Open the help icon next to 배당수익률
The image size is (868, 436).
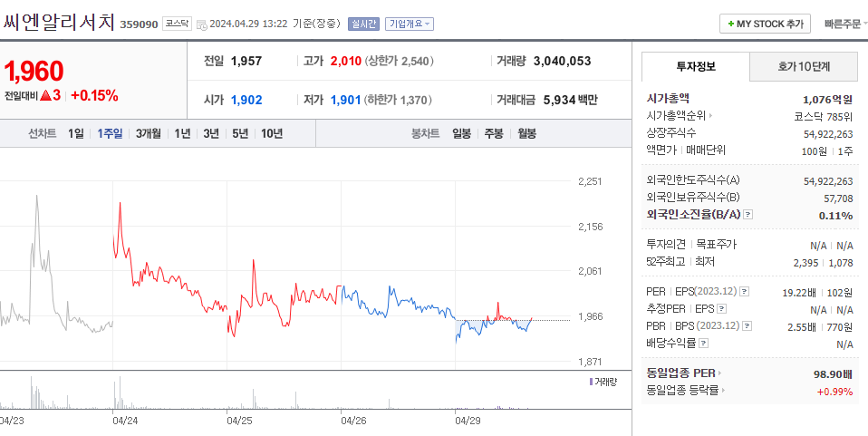[x=703, y=343]
